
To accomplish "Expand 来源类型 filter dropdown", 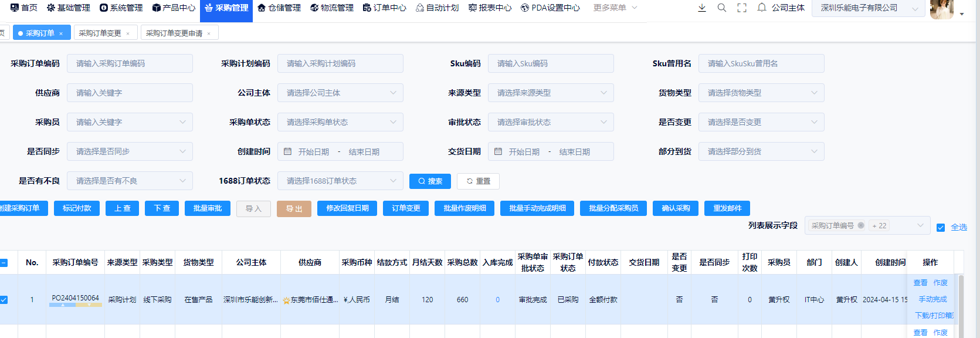I will (551, 93).
